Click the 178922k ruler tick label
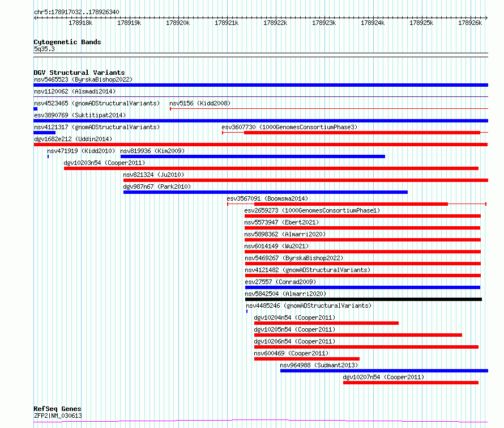Image resolution: width=504 pixels, height=428 pixels. (x=275, y=23)
